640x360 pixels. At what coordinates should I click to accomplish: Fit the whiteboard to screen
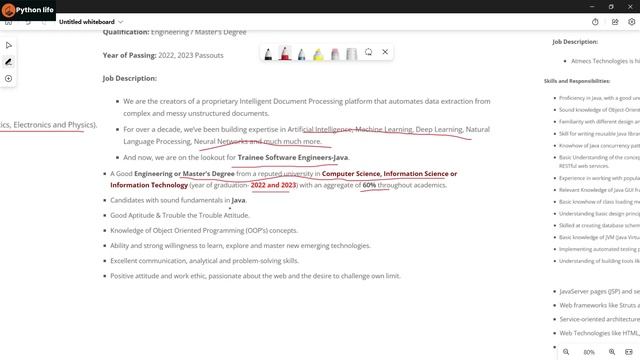coord(629,352)
